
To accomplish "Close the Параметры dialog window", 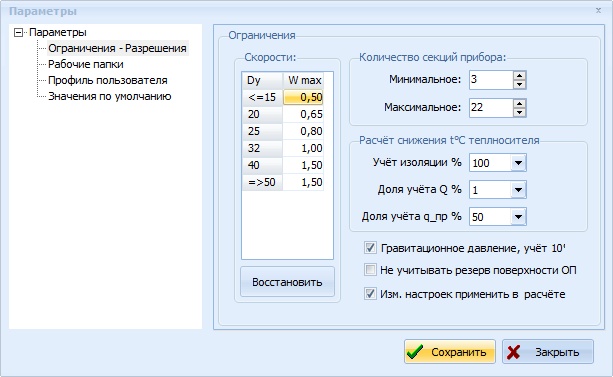I will pos(598,11).
